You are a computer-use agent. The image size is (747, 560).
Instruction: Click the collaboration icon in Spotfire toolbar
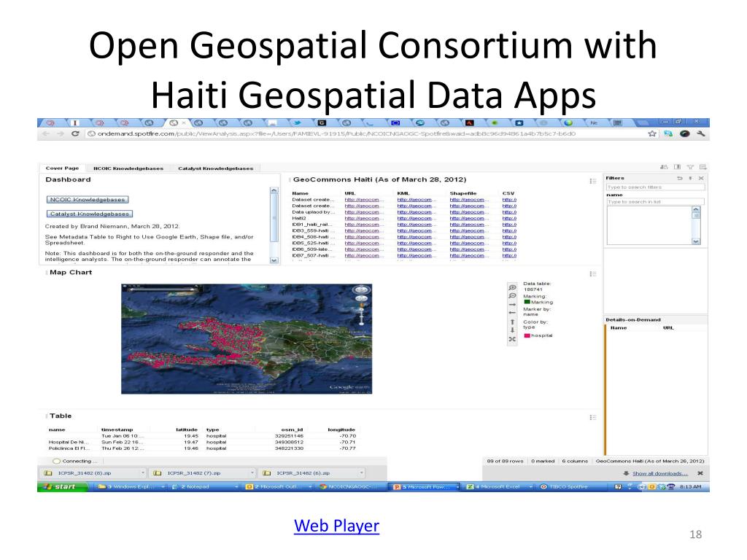(664, 167)
